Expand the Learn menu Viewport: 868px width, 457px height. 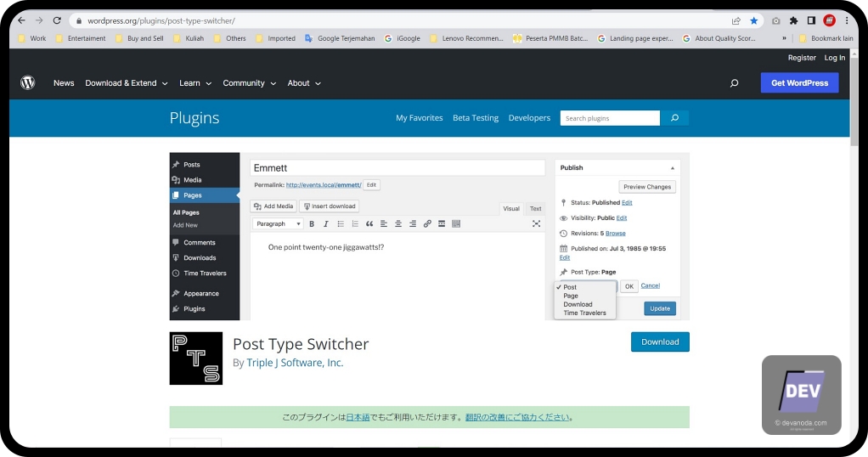(x=195, y=83)
